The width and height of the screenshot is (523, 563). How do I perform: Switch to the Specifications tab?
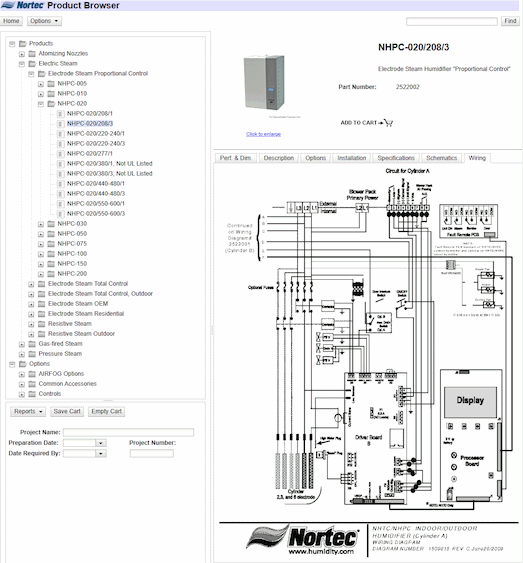396,158
